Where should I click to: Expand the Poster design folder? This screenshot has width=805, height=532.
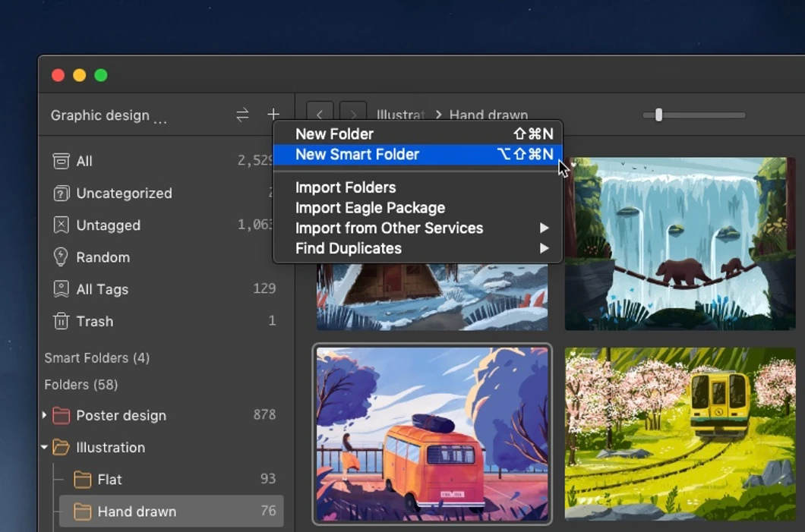coord(45,415)
